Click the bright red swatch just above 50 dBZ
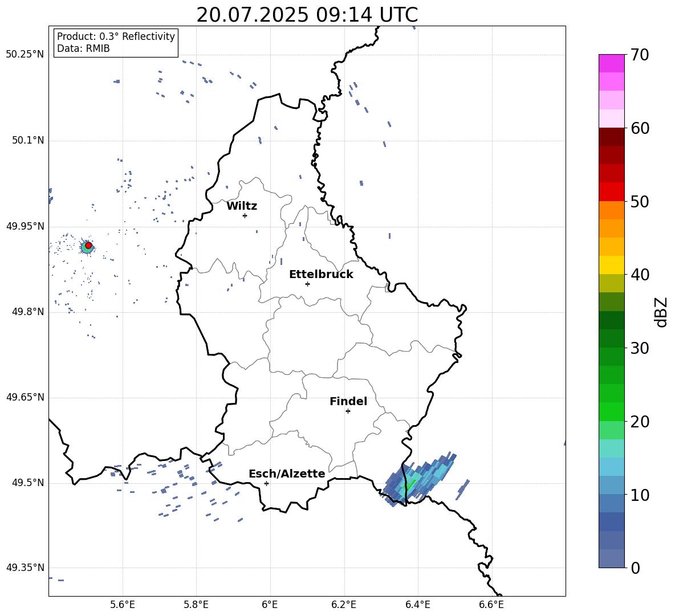The width and height of the screenshot is (675, 616). [x=612, y=192]
